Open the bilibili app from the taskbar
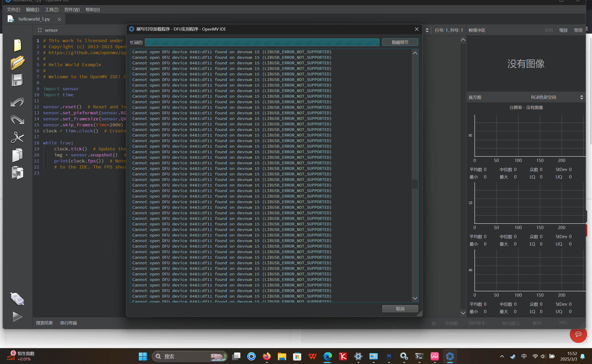This screenshot has height=364, width=592. [x=435, y=356]
